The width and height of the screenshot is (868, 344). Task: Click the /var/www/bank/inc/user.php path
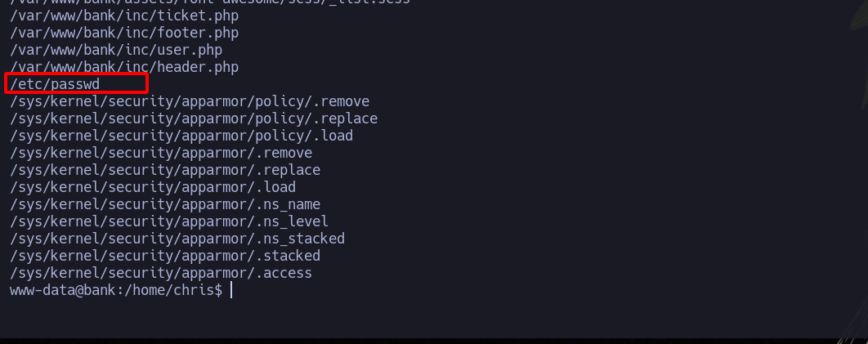pyautogui.click(x=116, y=50)
